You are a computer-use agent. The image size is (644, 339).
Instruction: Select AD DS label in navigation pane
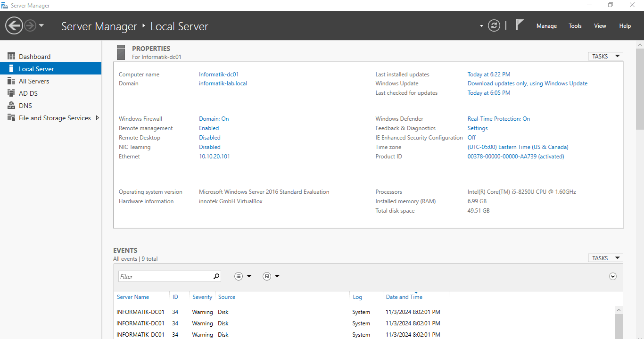pyautogui.click(x=28, y=93)
